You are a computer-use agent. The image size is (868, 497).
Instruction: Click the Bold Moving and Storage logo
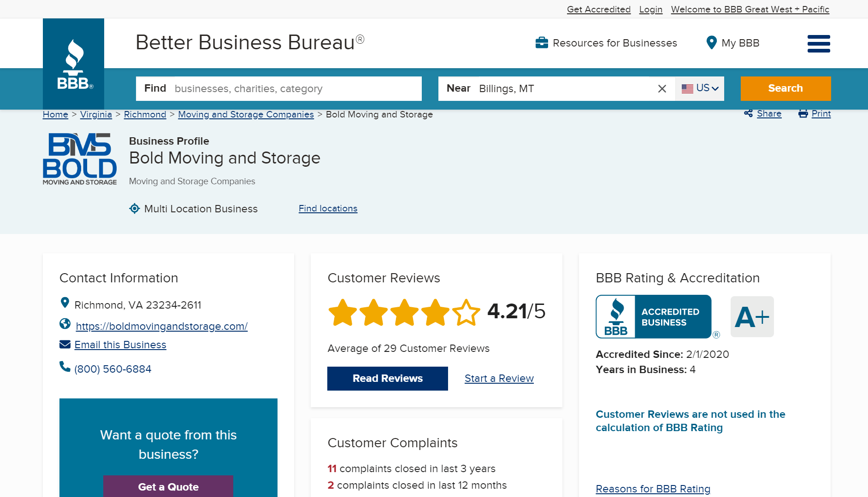(x=80, y=159)
